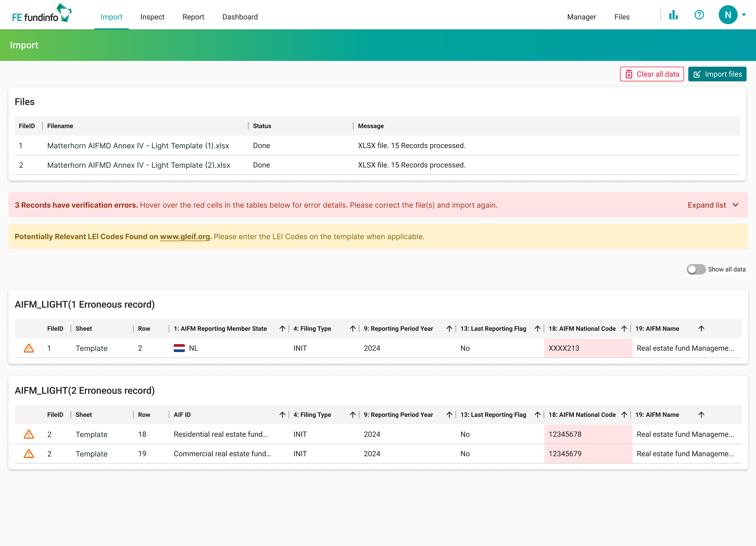Sort second table by AIF ID arrow
The height and width of the screenshot is (546, 756).
(282, 415)
